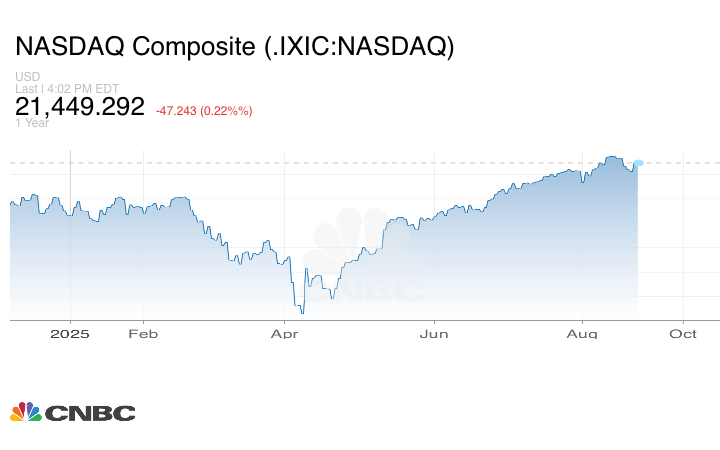
Task: Click the faded CNBC watermark in the chart center
Action: (363, 258)
